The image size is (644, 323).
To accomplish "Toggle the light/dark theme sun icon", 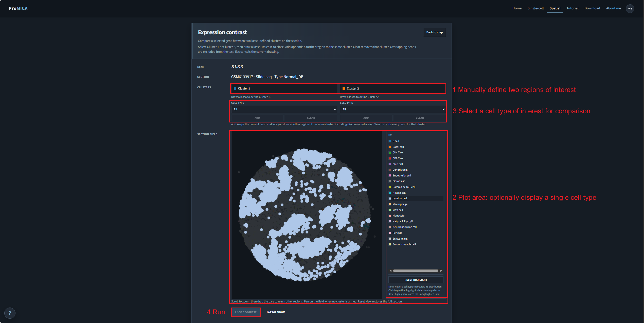I will (x=630, y=8).
